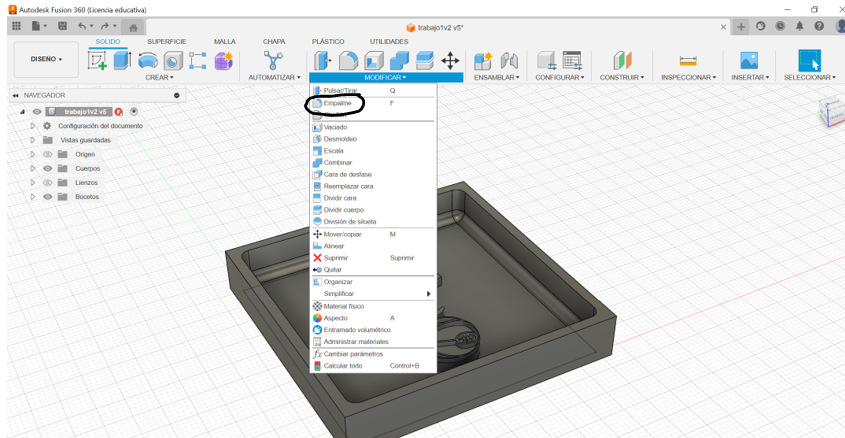Image resolution: width=845 pixels, height=438 pixels.
Task: Select the Hole tool
Action: click(x=173, y=60)
